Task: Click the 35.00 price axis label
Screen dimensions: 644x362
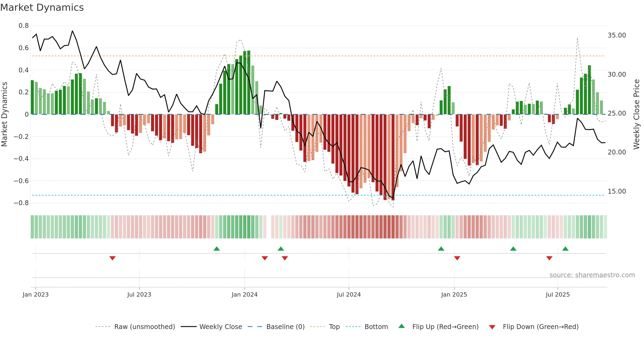Action: [x=617, y=35]
